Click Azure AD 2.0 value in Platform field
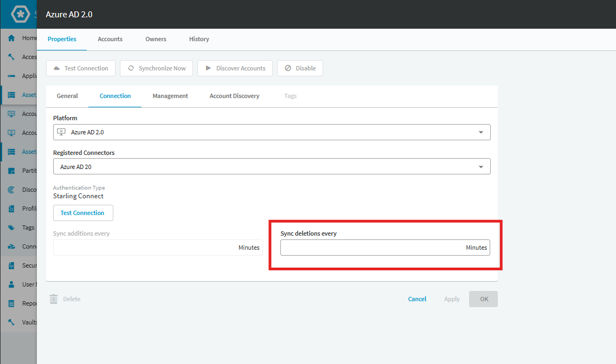 [87, 132]
